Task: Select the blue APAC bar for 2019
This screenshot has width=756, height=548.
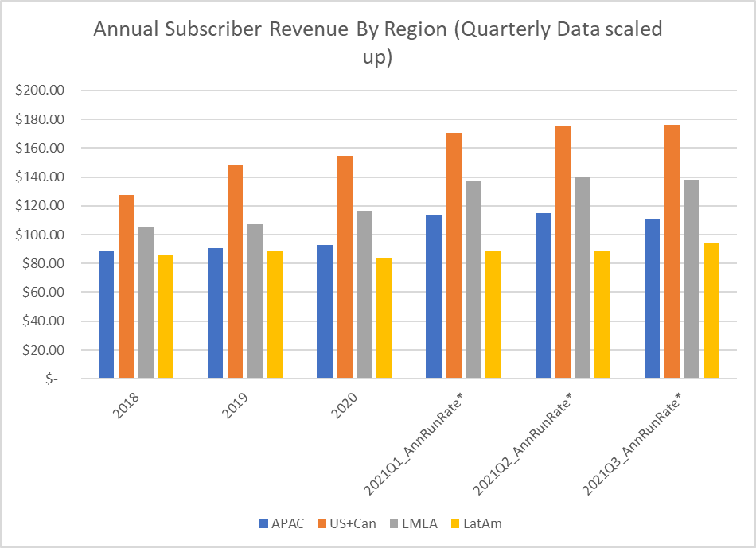Action: [x=215, y=313]
